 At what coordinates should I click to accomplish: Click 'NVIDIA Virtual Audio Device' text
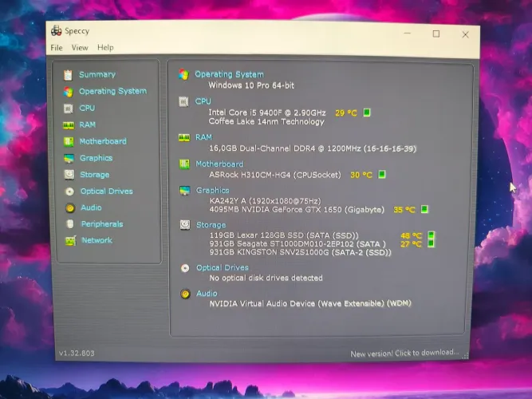tap(310, 303)
